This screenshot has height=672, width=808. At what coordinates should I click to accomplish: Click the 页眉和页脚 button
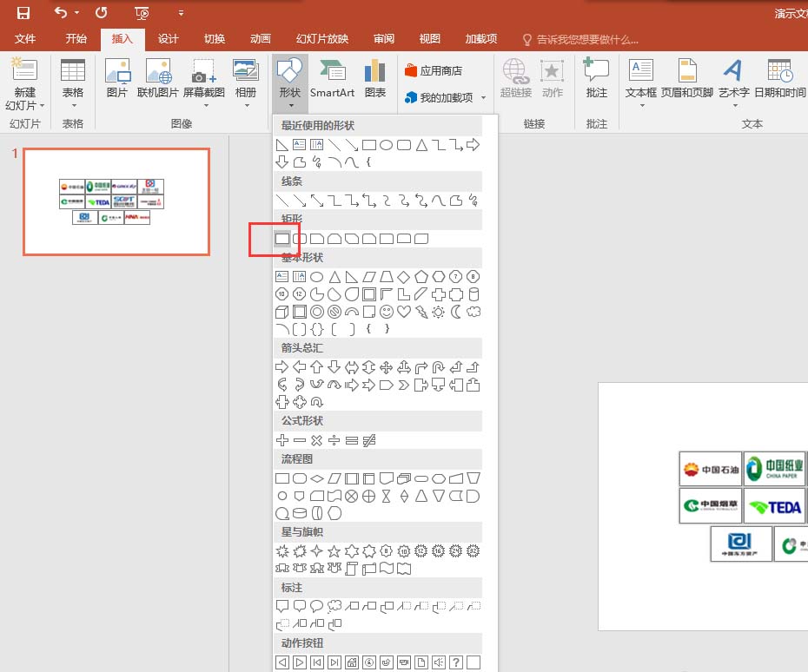[687, 78]
